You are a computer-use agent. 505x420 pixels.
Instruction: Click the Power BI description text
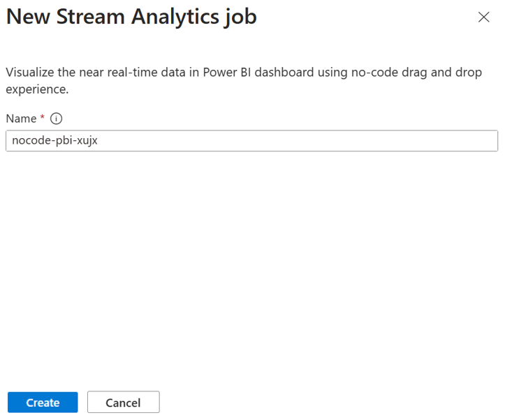(244, 81)
